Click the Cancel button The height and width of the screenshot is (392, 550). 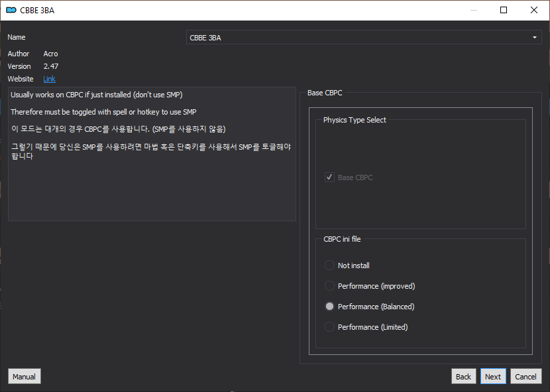pyautogui.click(x=525, y=376)
